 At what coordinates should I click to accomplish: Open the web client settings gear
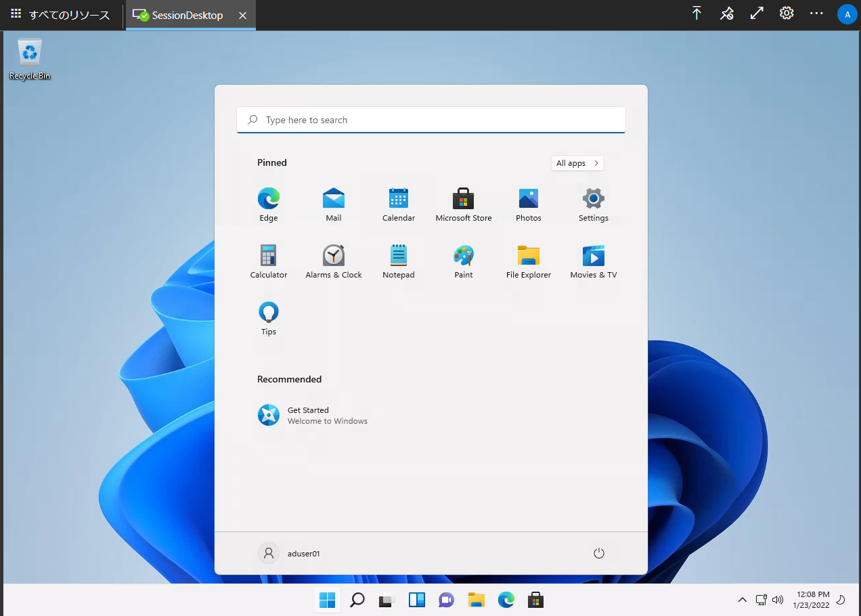point(787,13)
